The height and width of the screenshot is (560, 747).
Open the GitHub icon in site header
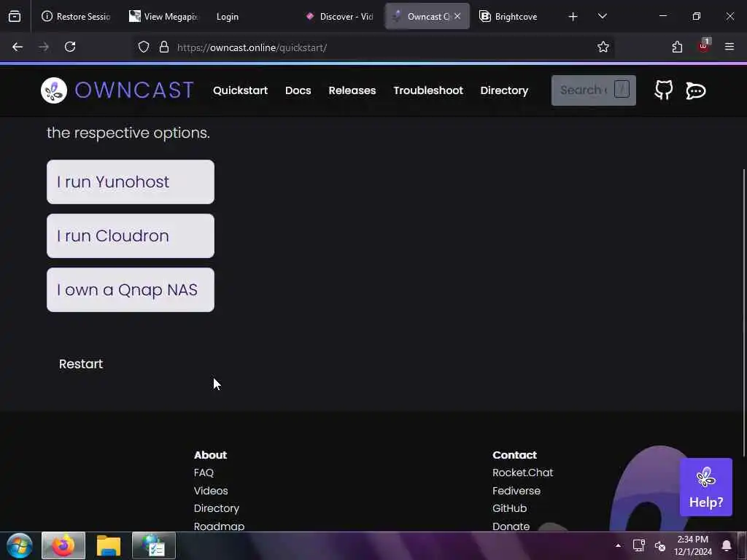664,90
